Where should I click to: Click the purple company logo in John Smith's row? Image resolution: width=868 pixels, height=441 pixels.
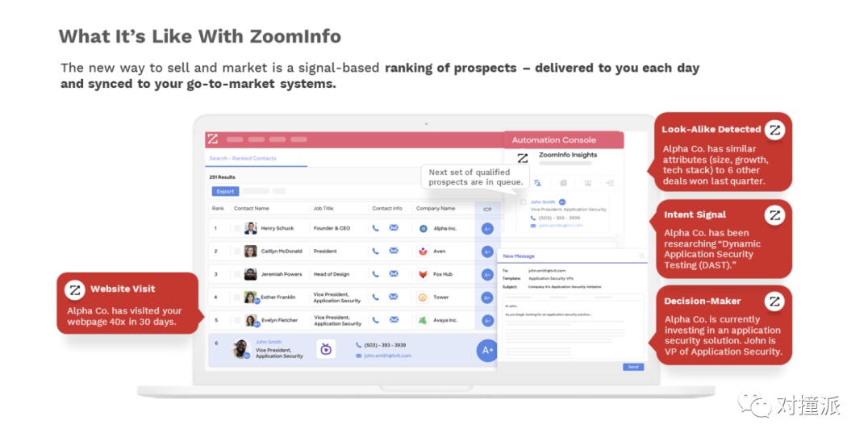tap(326, 349)
